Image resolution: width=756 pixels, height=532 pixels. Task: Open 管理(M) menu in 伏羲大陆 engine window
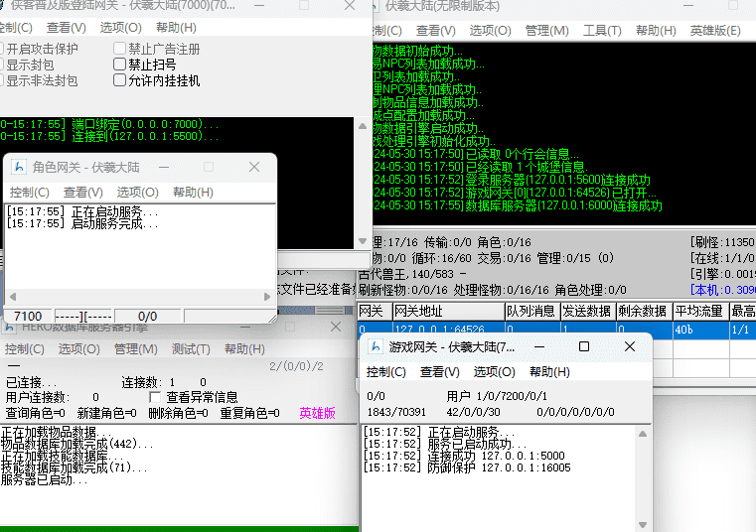[546, 31]
